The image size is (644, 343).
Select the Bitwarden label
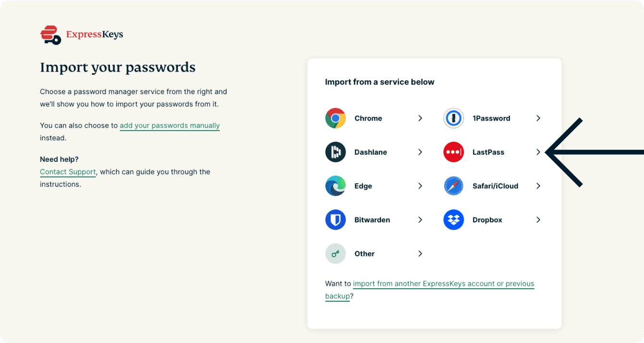[x=372, y=220]
